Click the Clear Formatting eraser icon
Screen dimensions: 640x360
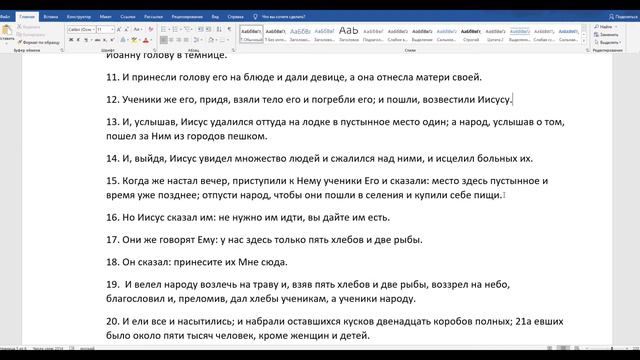pyautogui.click(x=151, y=29)
